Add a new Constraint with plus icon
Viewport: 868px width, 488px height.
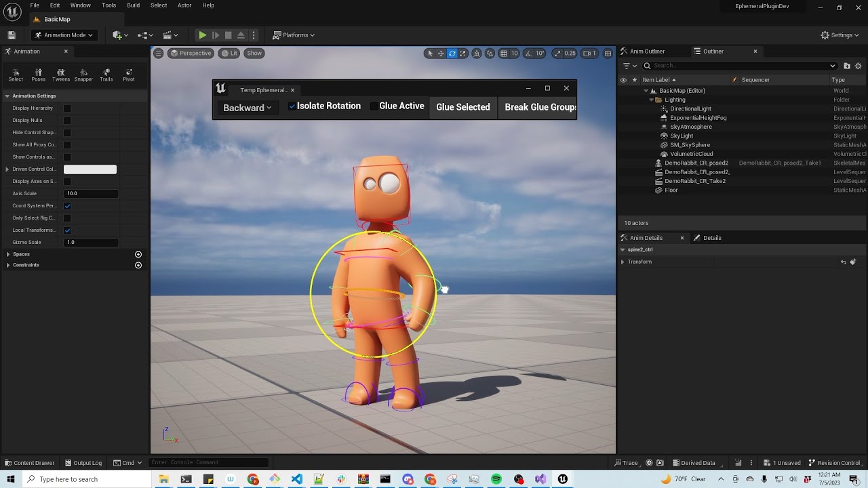click(x=138, y=265)
